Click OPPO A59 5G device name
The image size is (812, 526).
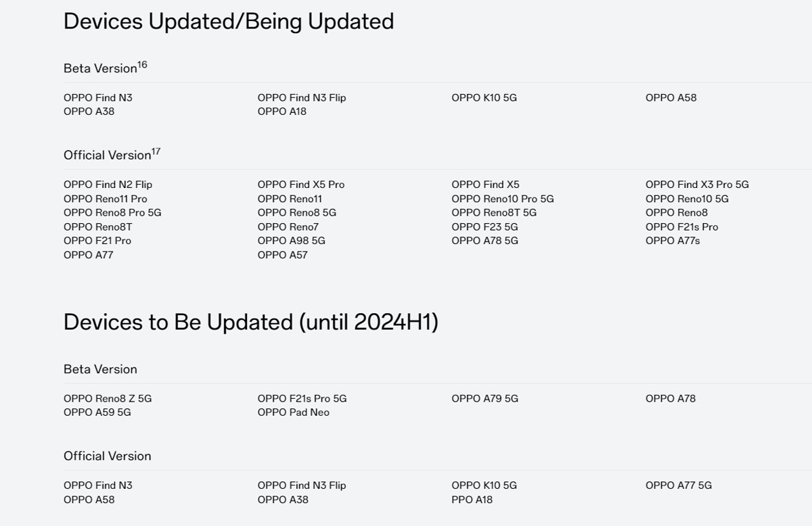[x=97, y=412]
